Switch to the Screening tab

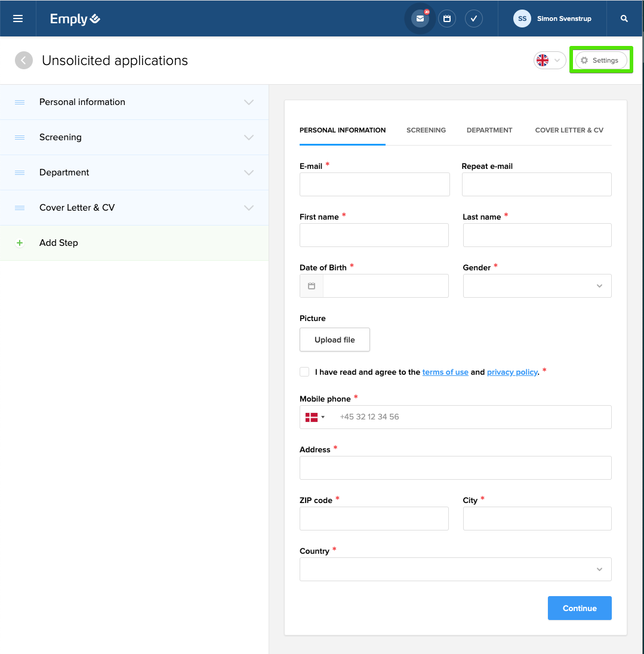coord(426,130)
